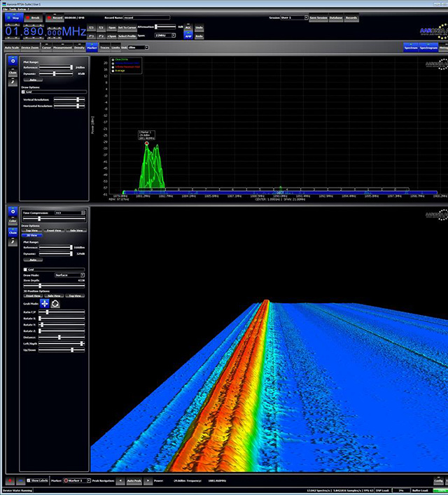Go to next peak arrow
Image resolution: width=448 pixels, height=495 pixels.
pos(148,480)
